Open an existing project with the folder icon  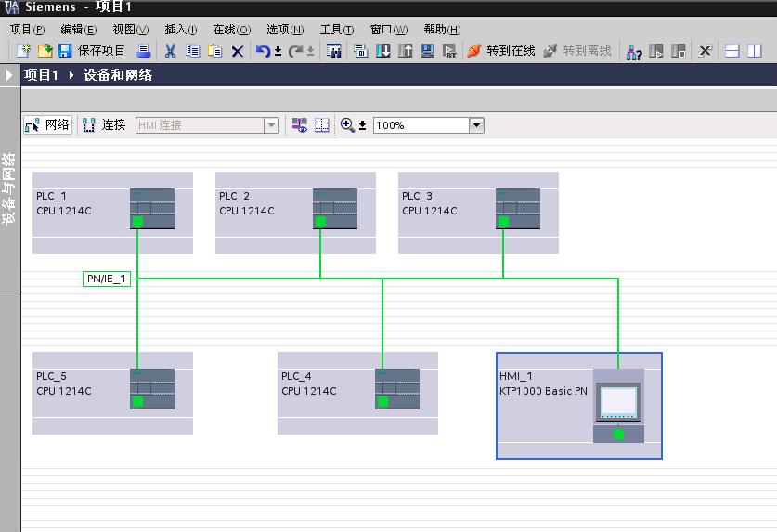click(45, 50)
